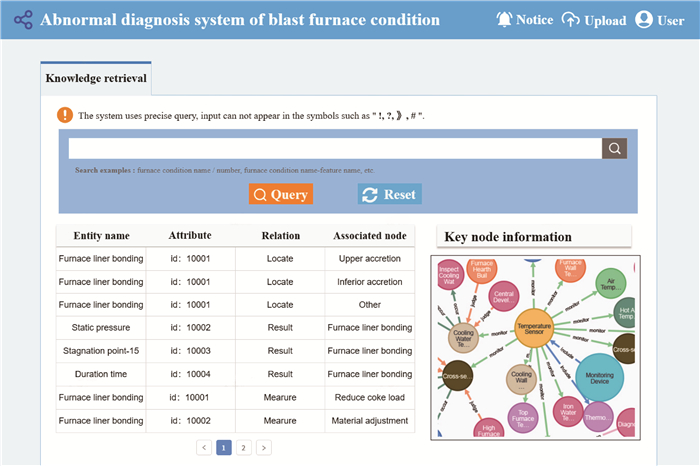Click the Stagnation point-15 entity cell
This screenshot has height=466, width=700.
[100, 351]
